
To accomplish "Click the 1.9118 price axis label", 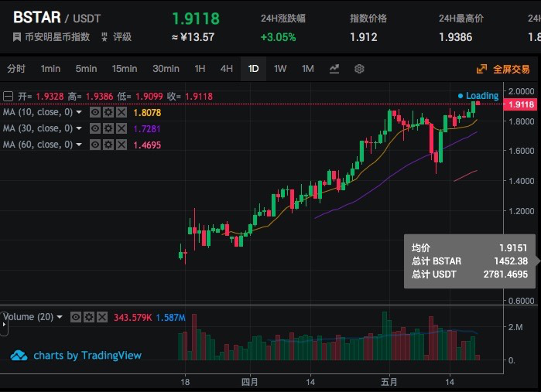I will coord(520,104).
